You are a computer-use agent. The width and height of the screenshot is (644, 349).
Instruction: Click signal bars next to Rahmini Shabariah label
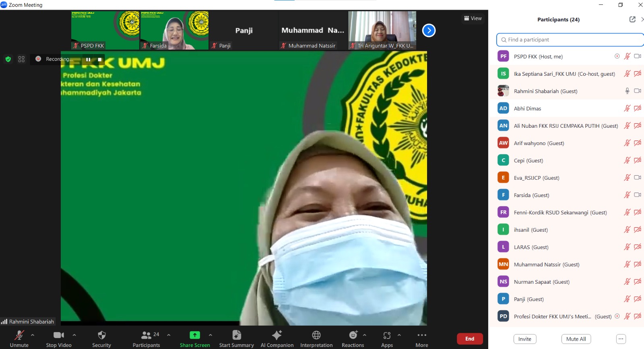(4, 322)
